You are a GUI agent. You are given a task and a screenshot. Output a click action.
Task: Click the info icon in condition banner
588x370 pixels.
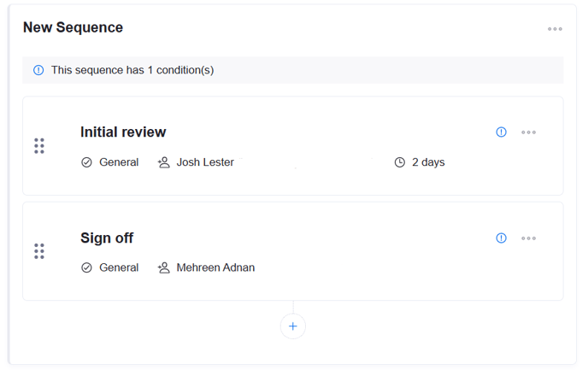[x=38, y=70]
